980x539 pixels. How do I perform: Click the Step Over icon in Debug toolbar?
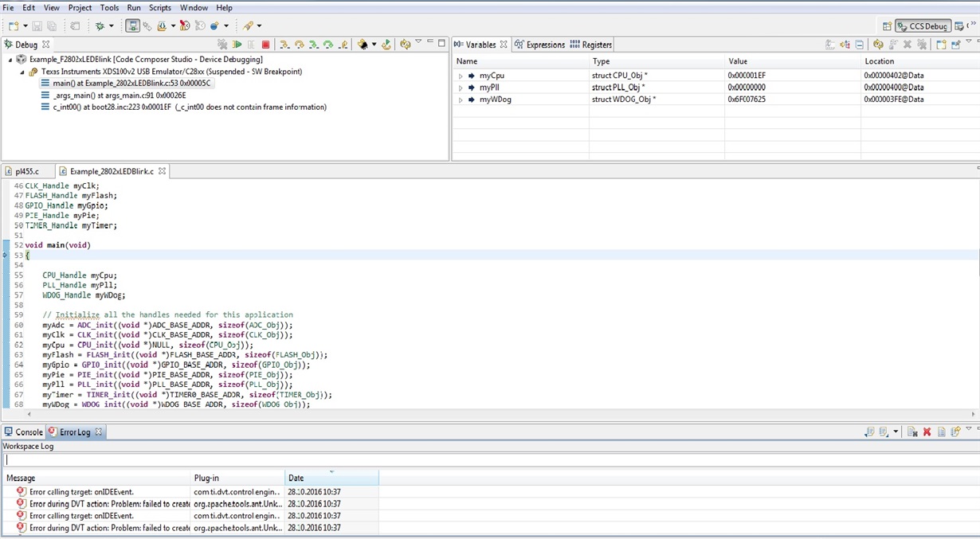click(300, 44)
